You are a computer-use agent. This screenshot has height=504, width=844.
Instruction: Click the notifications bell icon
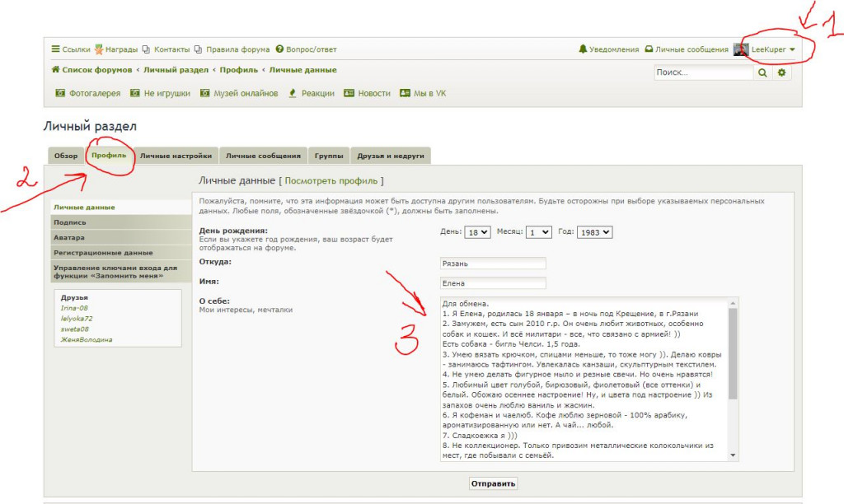pos(583,49)
